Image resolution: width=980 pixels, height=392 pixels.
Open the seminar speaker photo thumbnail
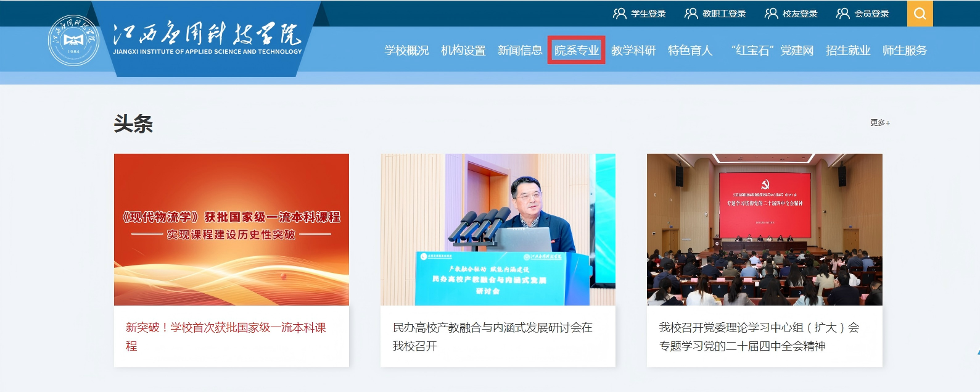[498, 230]
